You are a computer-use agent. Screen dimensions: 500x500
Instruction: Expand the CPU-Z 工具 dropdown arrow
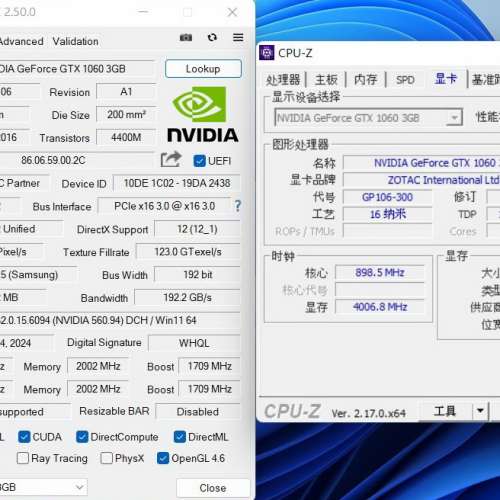coord(480,410)
